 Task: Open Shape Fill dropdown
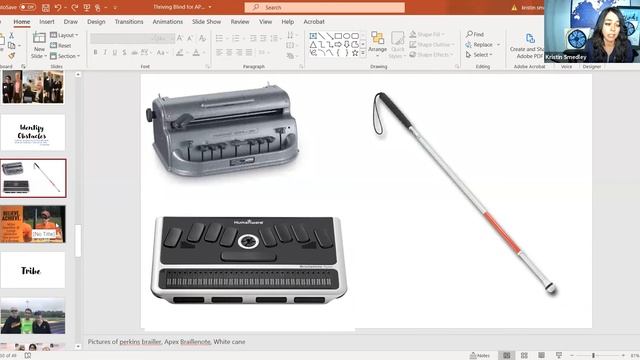[x=427, y=35]
